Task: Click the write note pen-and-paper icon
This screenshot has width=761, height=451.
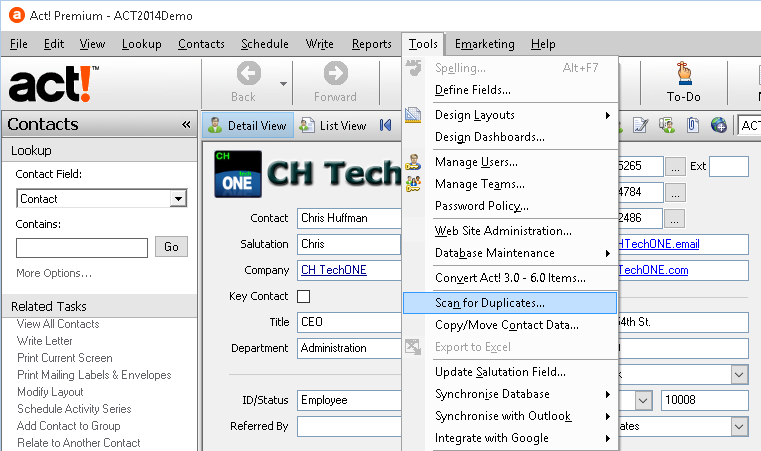Action: coord(641,125)
